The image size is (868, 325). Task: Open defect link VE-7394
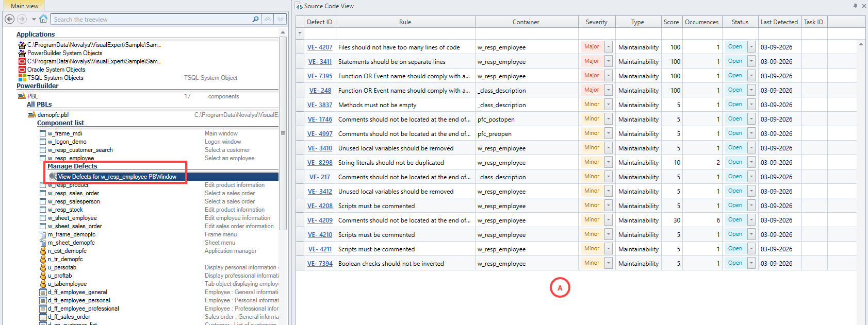[x=320, y=264]
